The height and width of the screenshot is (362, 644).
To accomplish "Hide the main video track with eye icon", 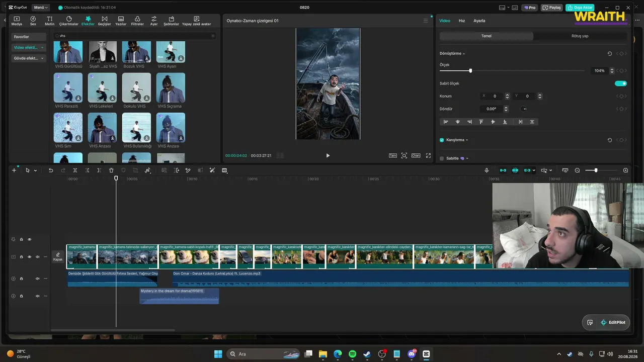I will pyautogui.click(x=29, y=257).
